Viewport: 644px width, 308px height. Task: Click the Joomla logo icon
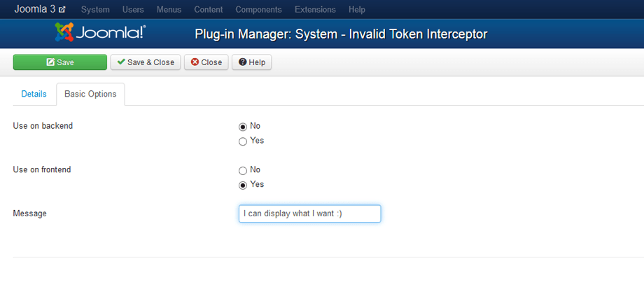64,33
